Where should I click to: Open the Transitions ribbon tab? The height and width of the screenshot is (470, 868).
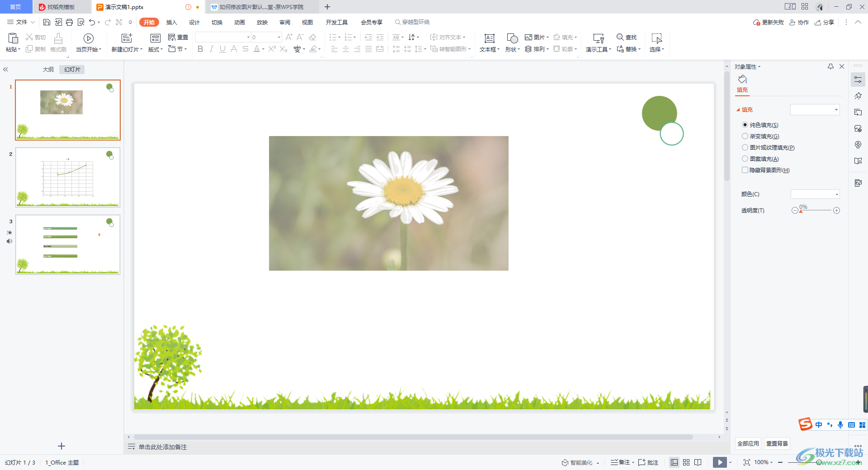click(217, 22)
